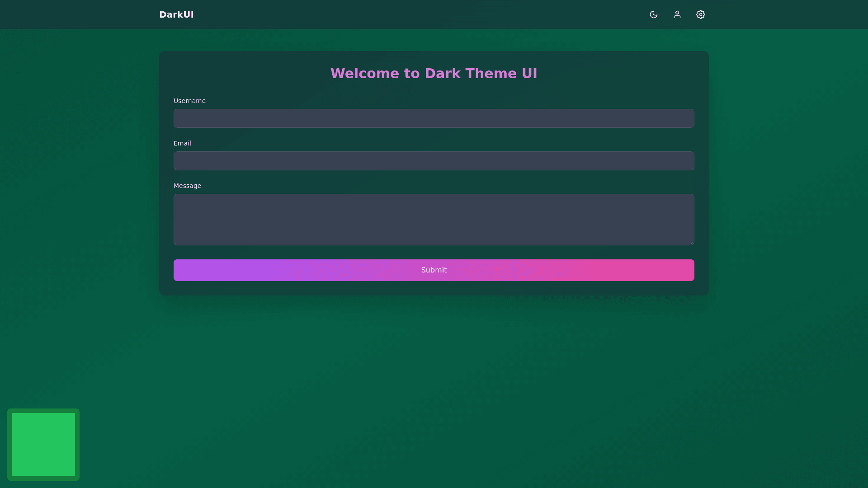The height and width of the screenshot is (488, 868).
Task: Click the Message textarea resize handle
Action: point(692,243)
